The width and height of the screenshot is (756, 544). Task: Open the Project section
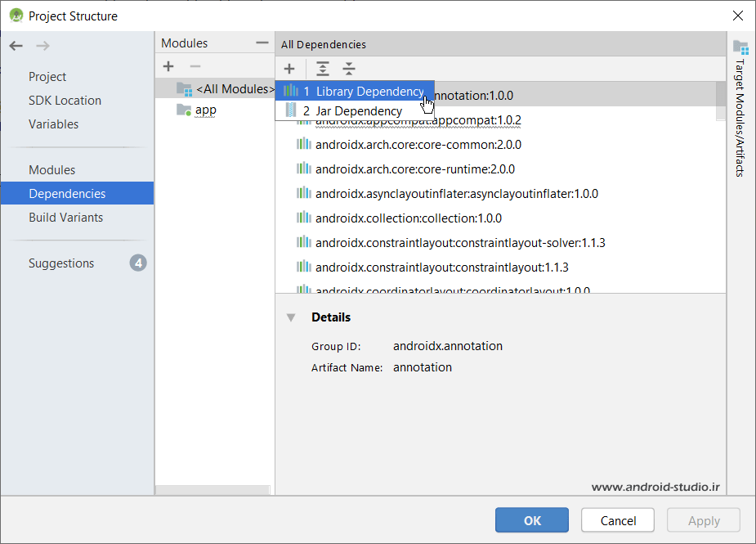pyautogui.click(x=47, y=77)
